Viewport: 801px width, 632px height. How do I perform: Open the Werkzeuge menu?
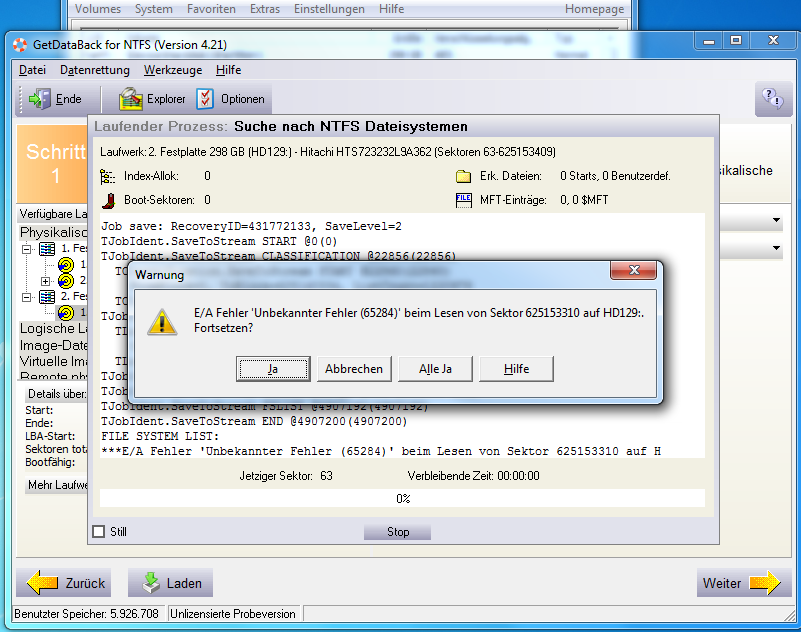pyautogui.click(x=173, y=70)
